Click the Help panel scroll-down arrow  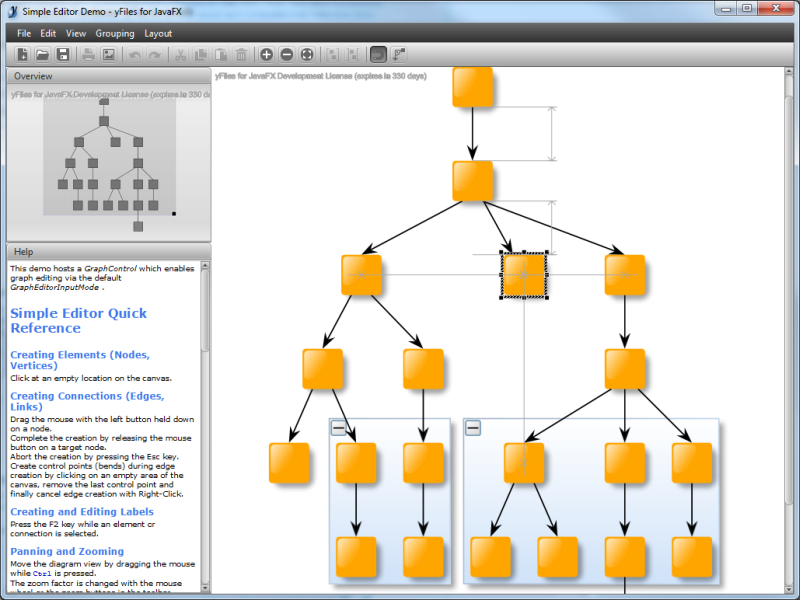205,588
